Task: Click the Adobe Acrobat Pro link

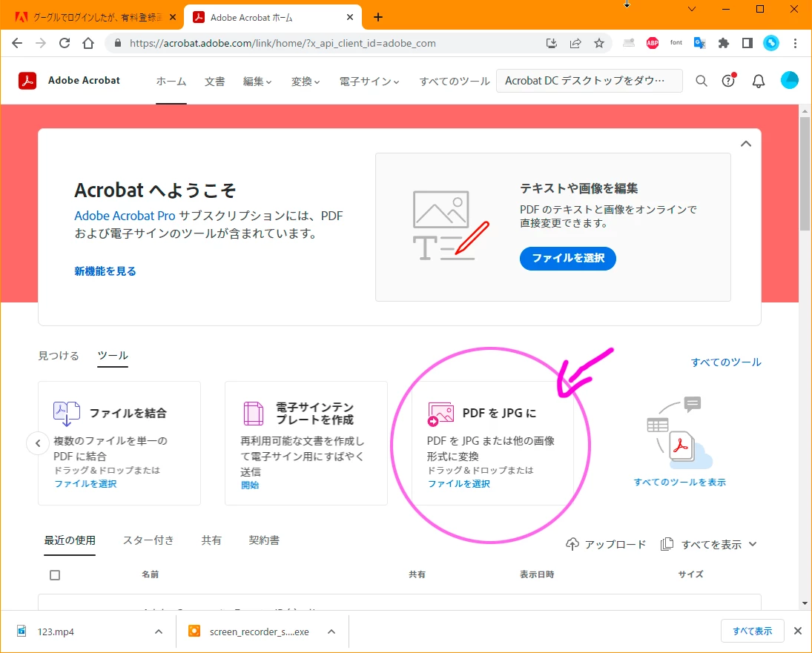Action: pyautogui.click(x=125, y=216)
